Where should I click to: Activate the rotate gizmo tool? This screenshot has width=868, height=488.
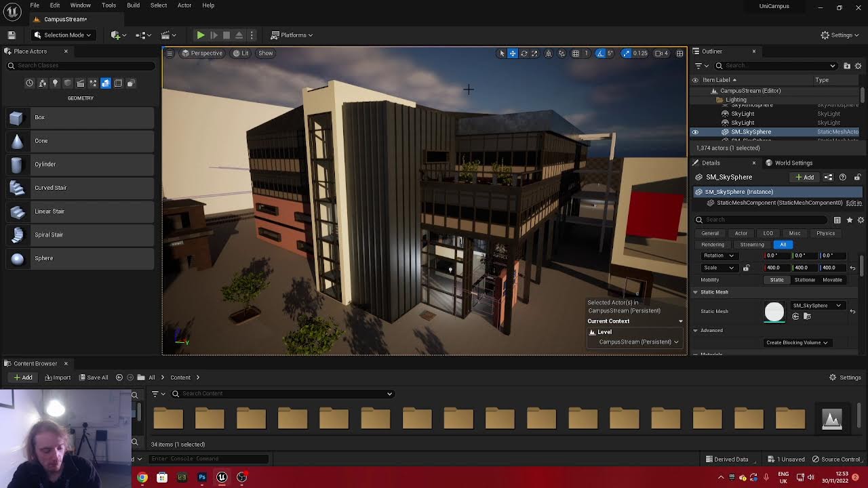pos(524,53)
